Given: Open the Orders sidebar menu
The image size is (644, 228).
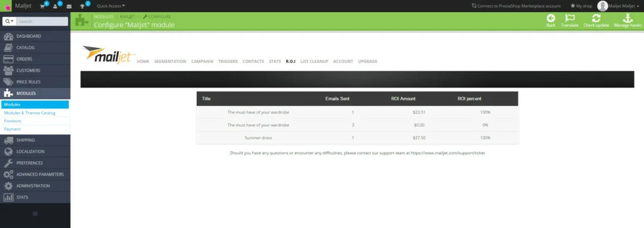Looking at the screenshot, I should click(x=35, y=59).
